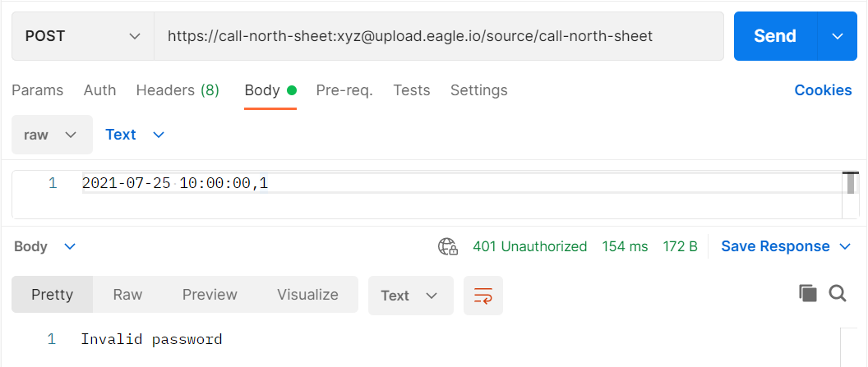Switch response view to Raw

tap(128, 295)
